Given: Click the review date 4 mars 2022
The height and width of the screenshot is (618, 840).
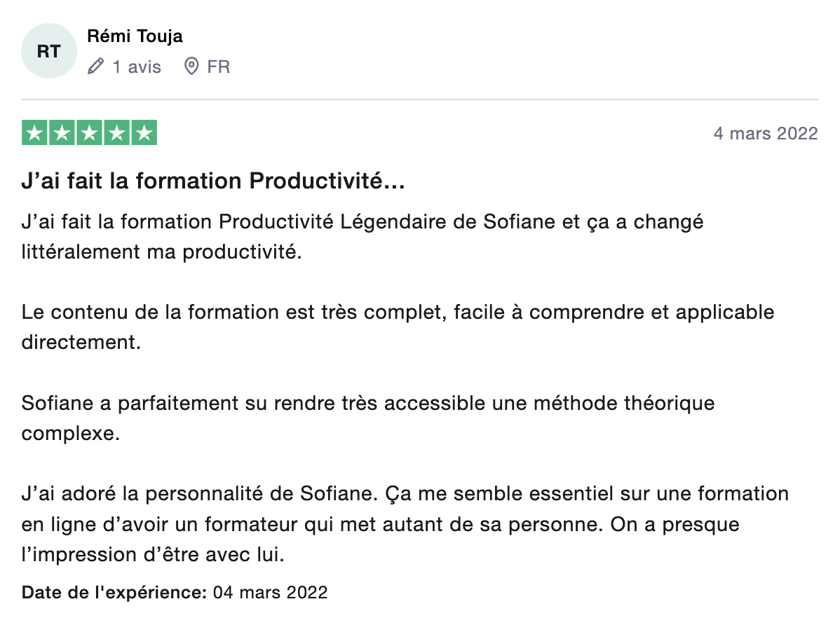Looking at the screenshot, I should coord(765,133).
